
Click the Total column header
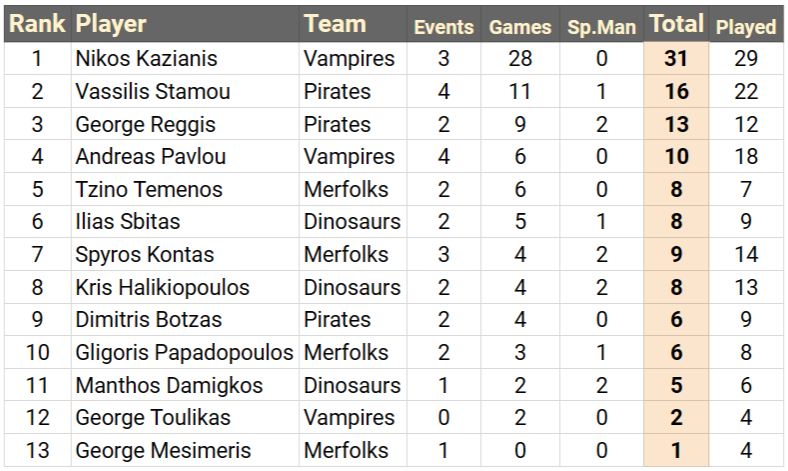676,25
